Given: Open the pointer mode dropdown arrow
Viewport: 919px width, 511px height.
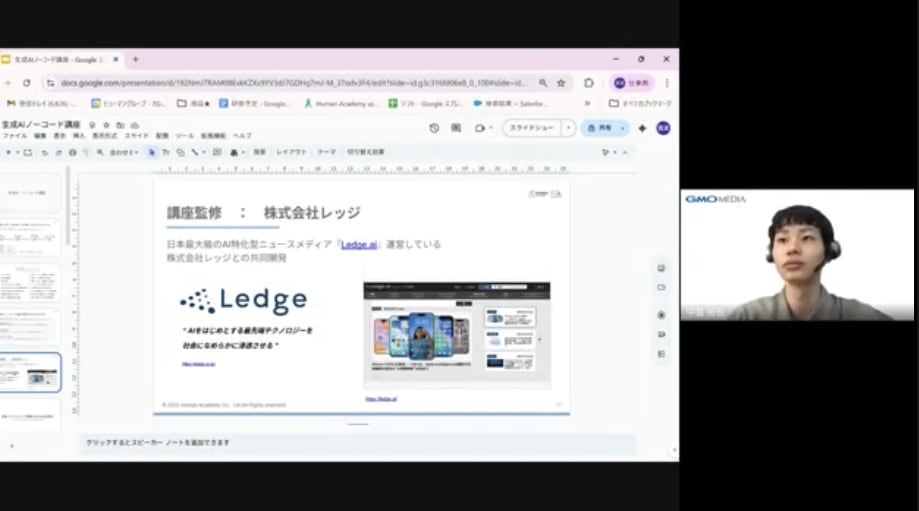Looking at the screenshot, I should pyautogui.click(x=614, y=152).
